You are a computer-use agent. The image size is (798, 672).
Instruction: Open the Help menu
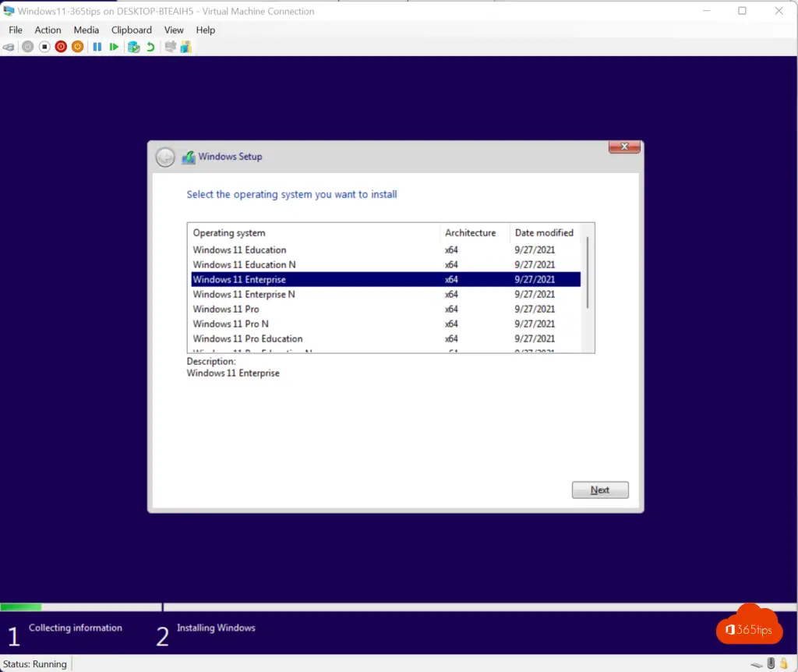(x=206, y=30)
